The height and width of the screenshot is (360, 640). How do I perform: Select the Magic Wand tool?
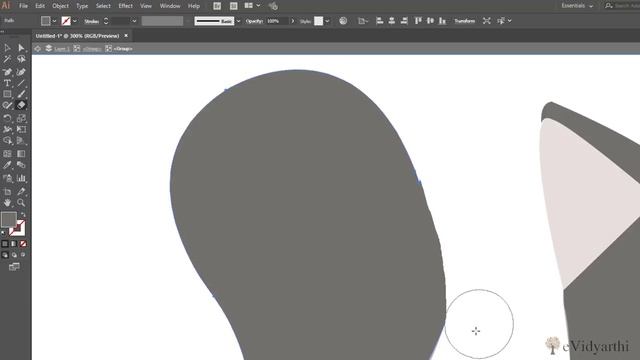7,60
